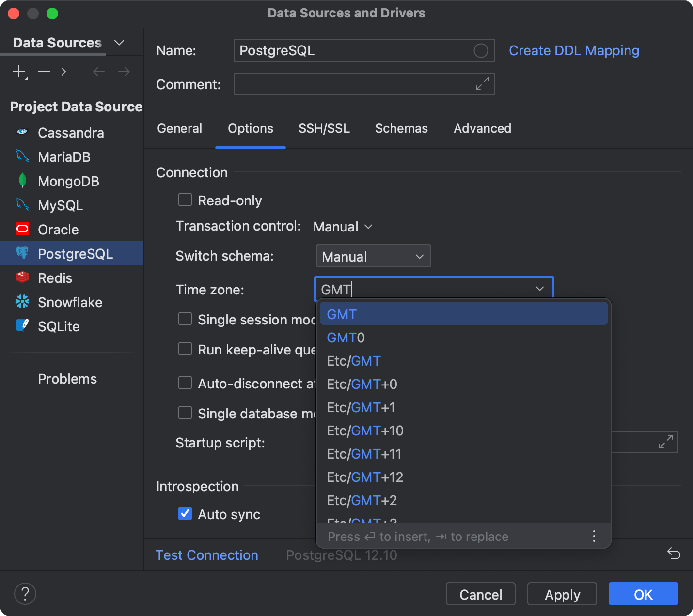The width and height of the screenshot is (693, 616).
Task: Disable Auto sync introspection
Action: (x=185, y=514)
